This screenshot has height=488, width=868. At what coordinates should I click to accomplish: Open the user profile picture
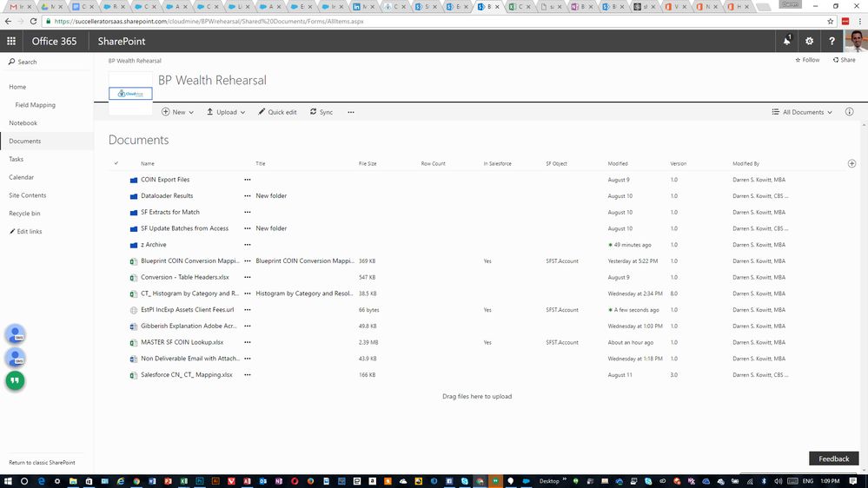(856, 41)
